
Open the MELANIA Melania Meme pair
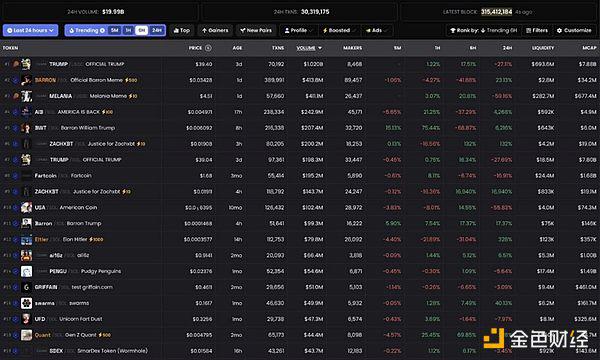[300, 96]
